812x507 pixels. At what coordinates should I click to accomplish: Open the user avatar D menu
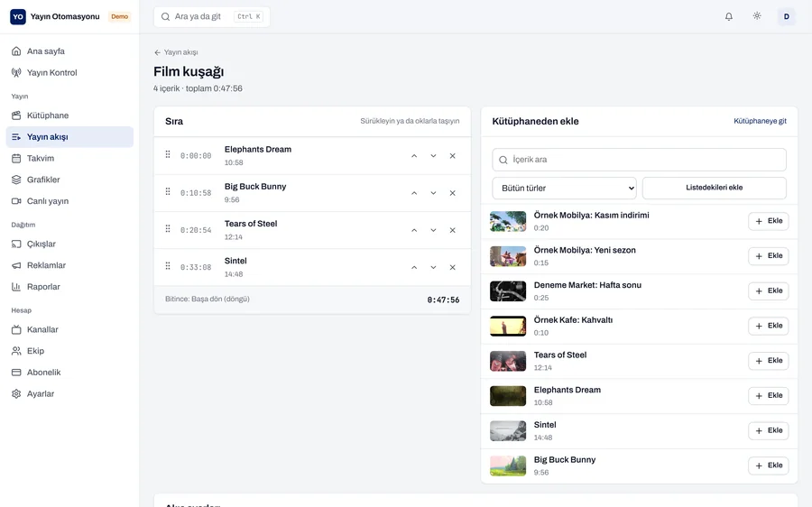786,16
